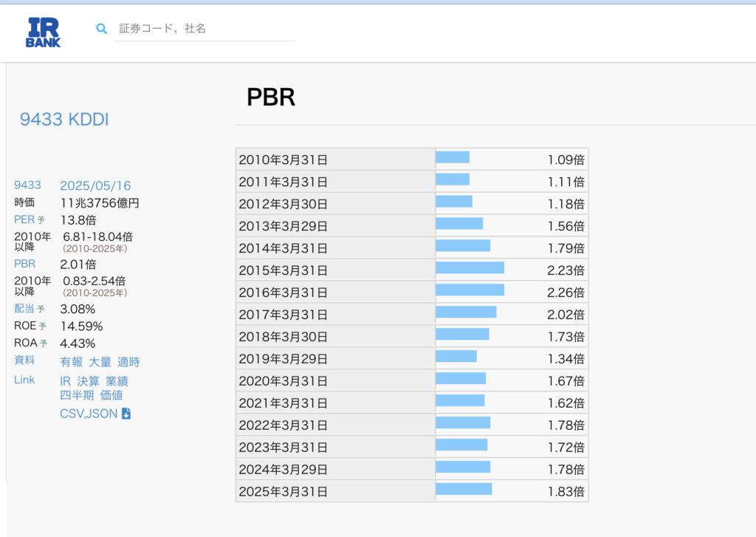Click the 1.67倍 PBR value
This screenshot has width=756, height=537.
(566, 382)
